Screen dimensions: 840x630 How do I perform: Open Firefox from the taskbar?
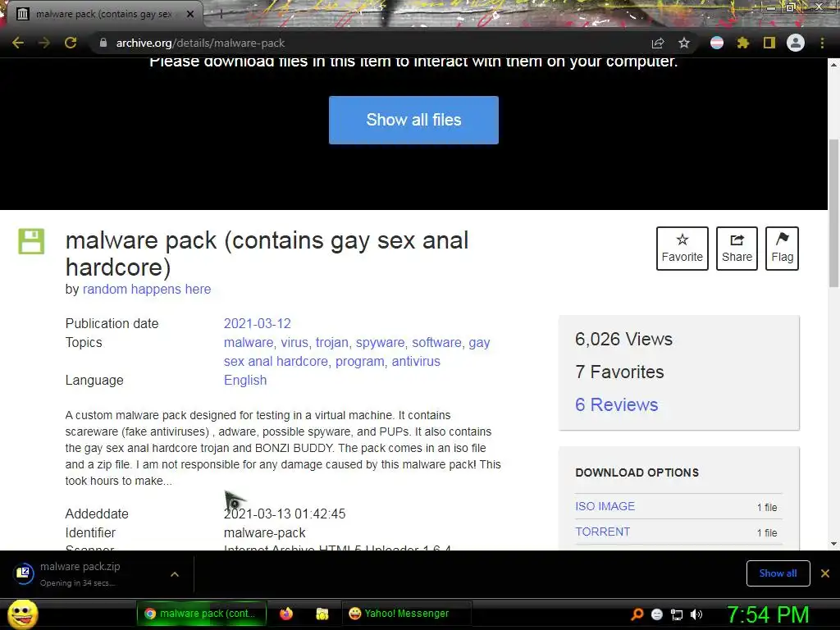286,614
